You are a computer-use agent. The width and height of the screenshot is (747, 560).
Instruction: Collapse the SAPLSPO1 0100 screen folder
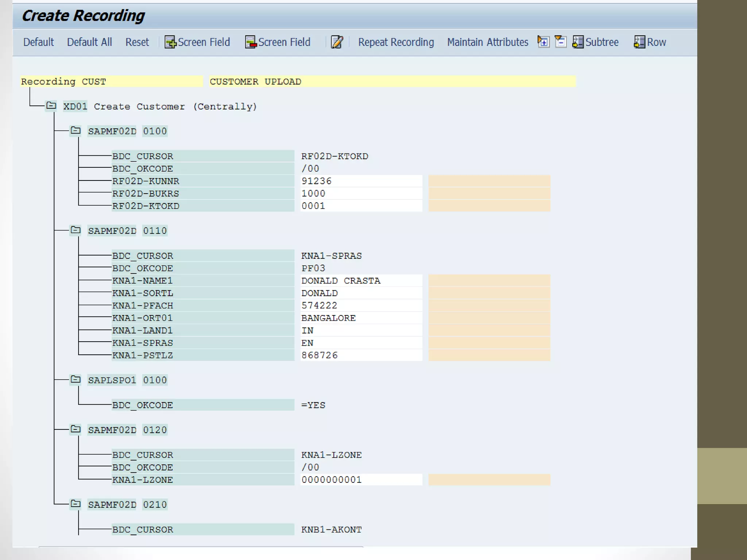(76, 380)
